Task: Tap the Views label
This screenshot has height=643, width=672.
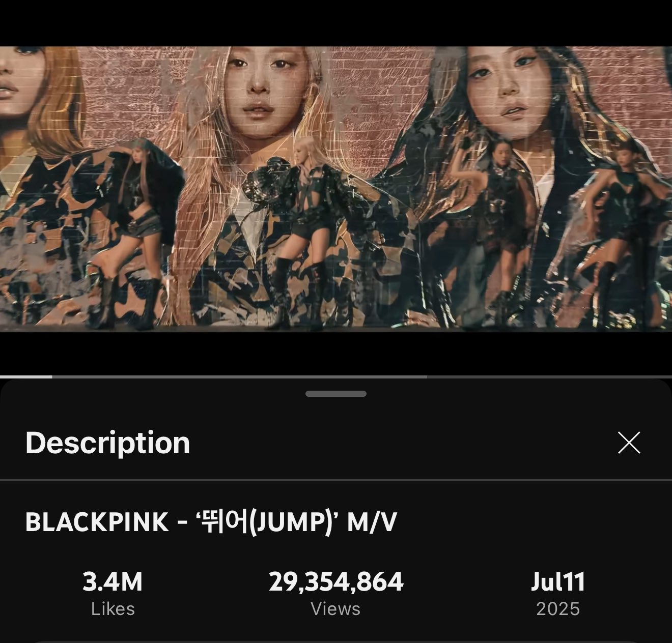Action: point(336,609)
